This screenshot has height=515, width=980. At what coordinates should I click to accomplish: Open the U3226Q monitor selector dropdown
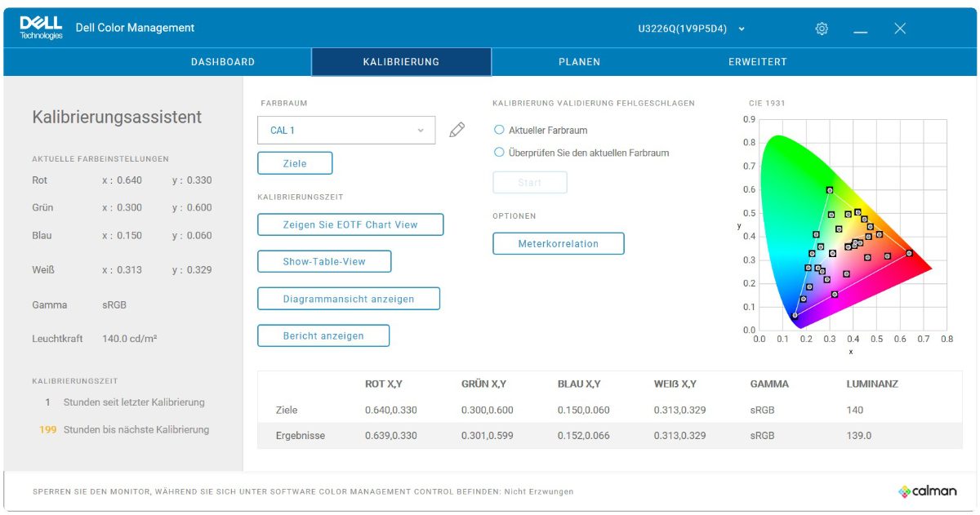692,29
